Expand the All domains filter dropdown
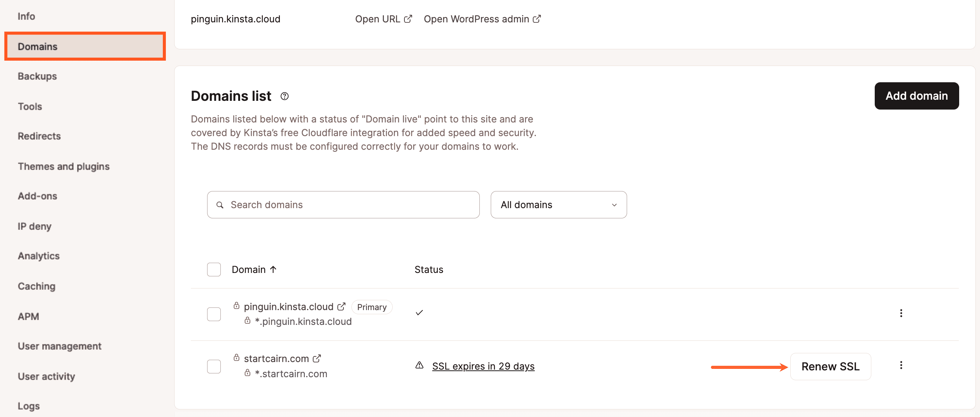Screen dimensions: 980x417 click(x=559, y=204)
